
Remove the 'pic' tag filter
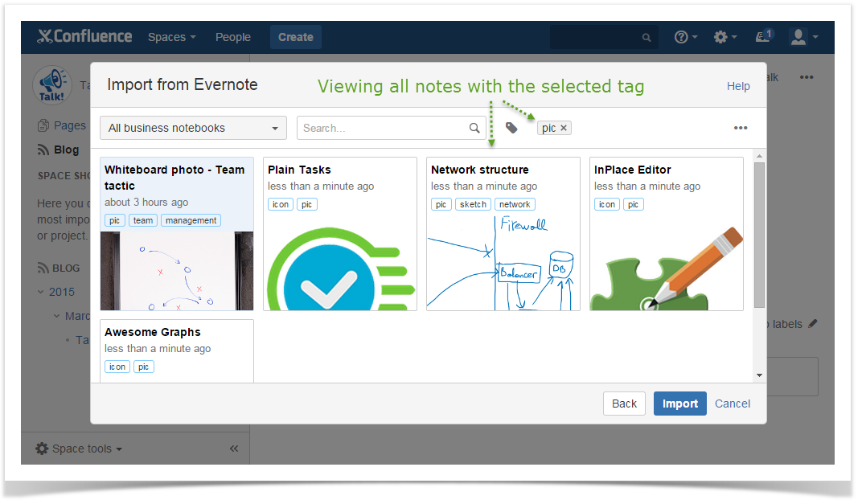[564, 128]
